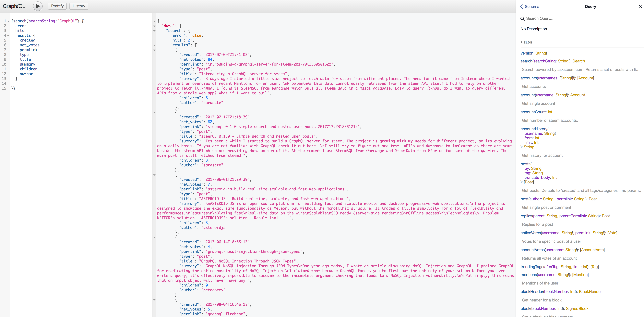This screenshot has height=317, width=644.
Task: Collapse the search query fold on line 1
Action: 8,21
